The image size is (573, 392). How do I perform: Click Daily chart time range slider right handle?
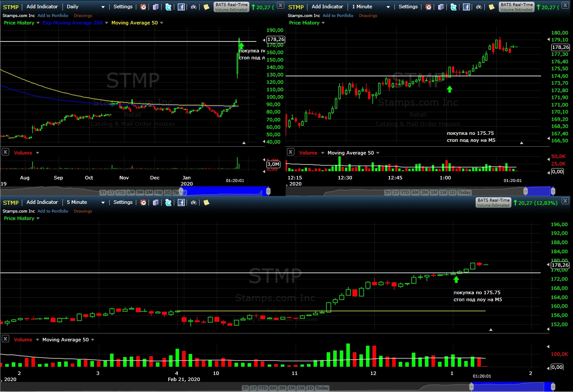click(x=268, y=191)
